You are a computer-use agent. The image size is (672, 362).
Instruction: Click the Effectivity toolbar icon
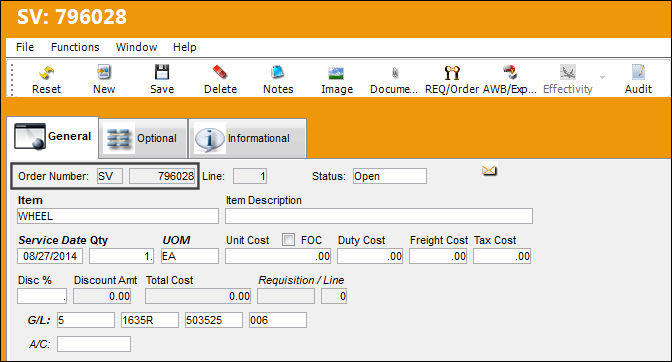tap(568, 72)
